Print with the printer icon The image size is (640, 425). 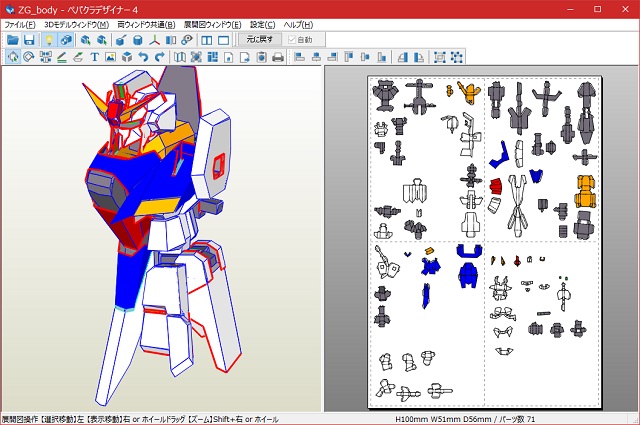pyautogui.click(x=278, y=57)
